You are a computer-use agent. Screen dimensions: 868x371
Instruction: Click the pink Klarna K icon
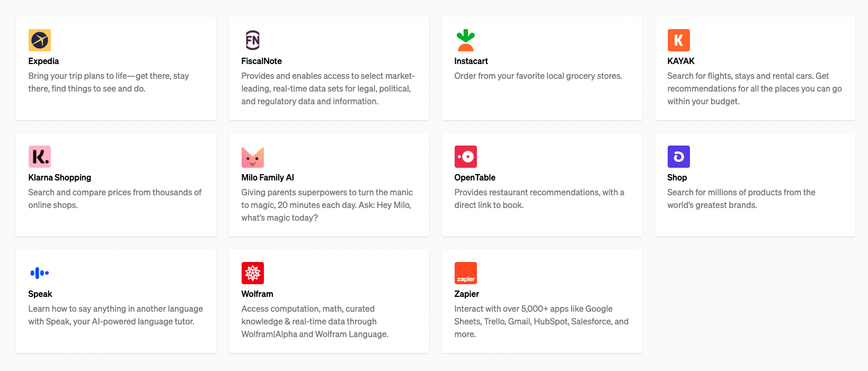(x=40, y=157)
